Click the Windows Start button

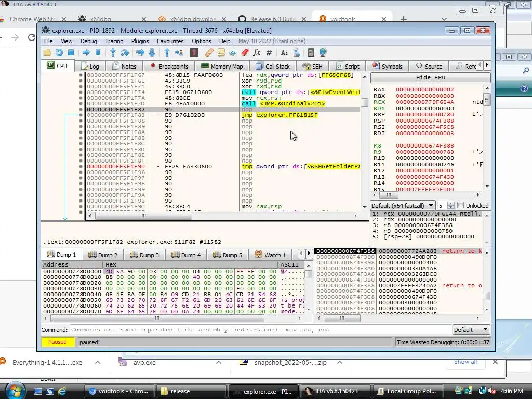[15, 391]
